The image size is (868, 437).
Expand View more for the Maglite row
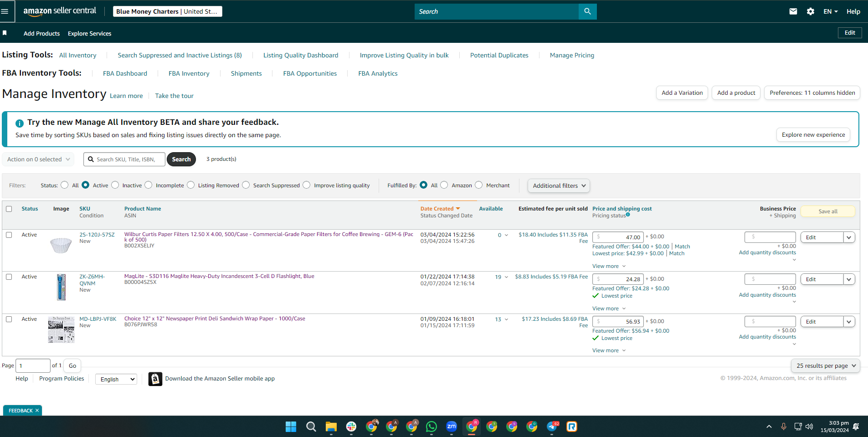coord(609,308)
